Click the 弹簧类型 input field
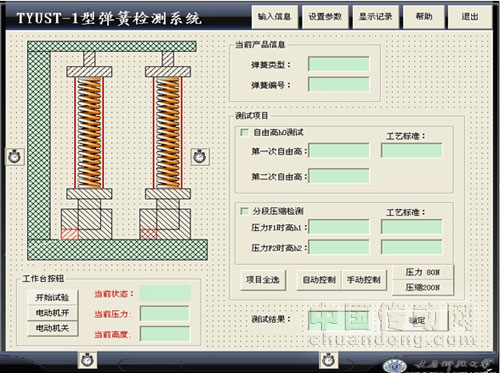The width and height of the screenshot is (500, 373). point(339,64)
